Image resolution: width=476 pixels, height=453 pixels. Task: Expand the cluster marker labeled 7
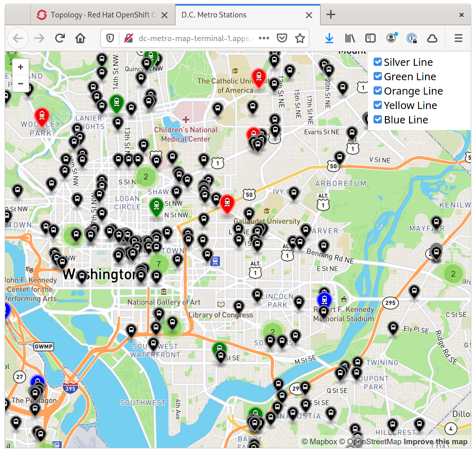point(158,264)
